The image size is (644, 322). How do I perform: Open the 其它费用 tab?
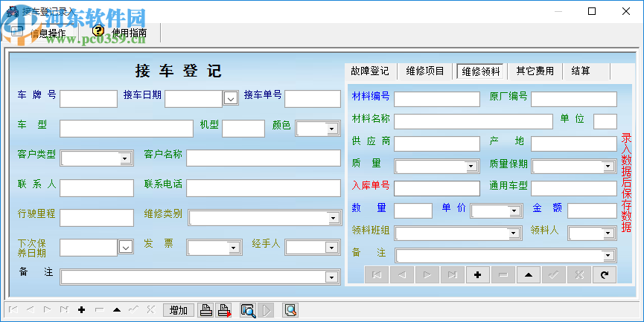click(535, 71)
